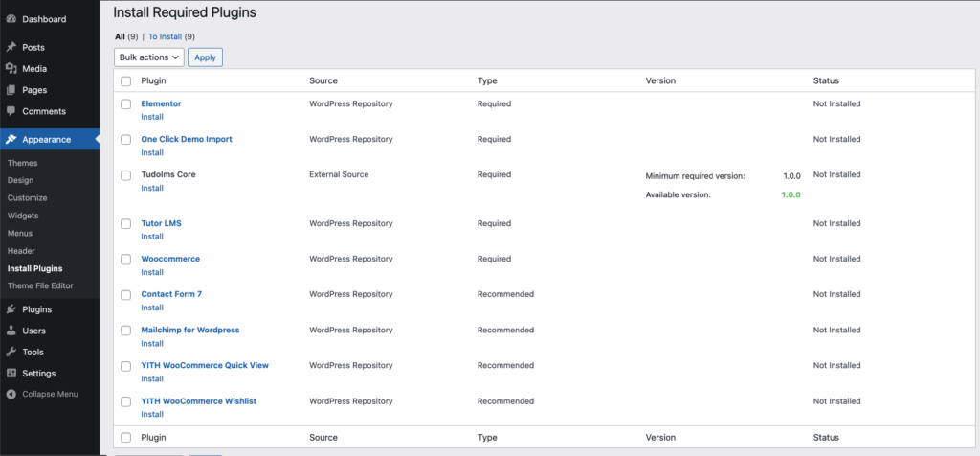Toggle select-all checkbox in table header

pyautogui.click(x=126, y=81)
